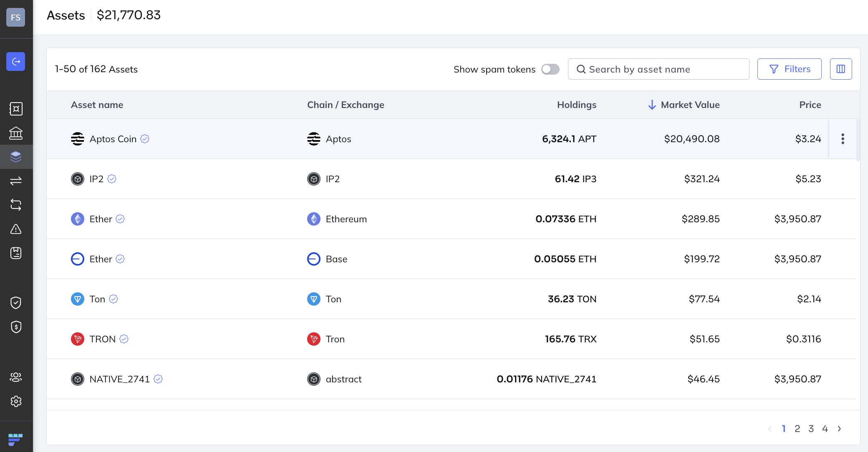Open the bank building sidebar icon
Image resolution: width=868 pixels, height=452 pixels.
point(16,133)
